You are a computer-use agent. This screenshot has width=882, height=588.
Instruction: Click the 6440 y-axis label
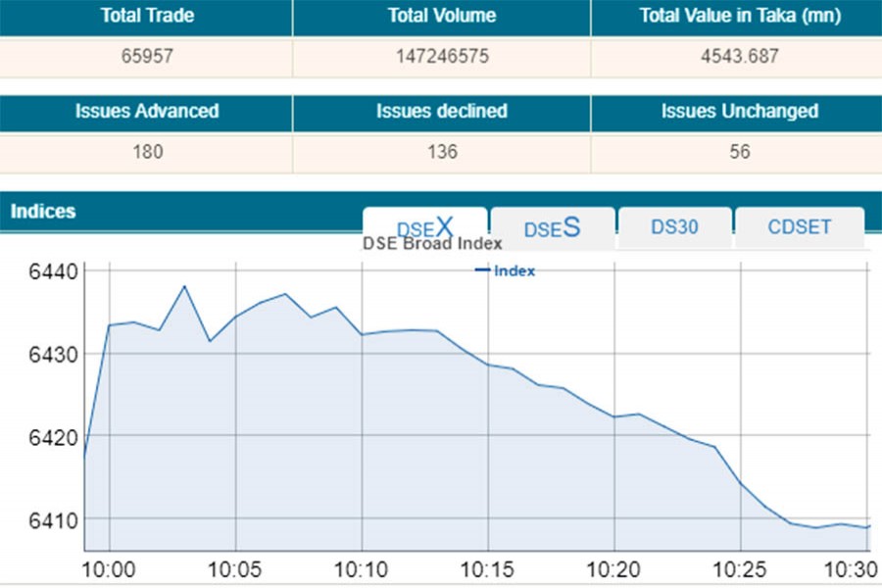click(49, 270)
